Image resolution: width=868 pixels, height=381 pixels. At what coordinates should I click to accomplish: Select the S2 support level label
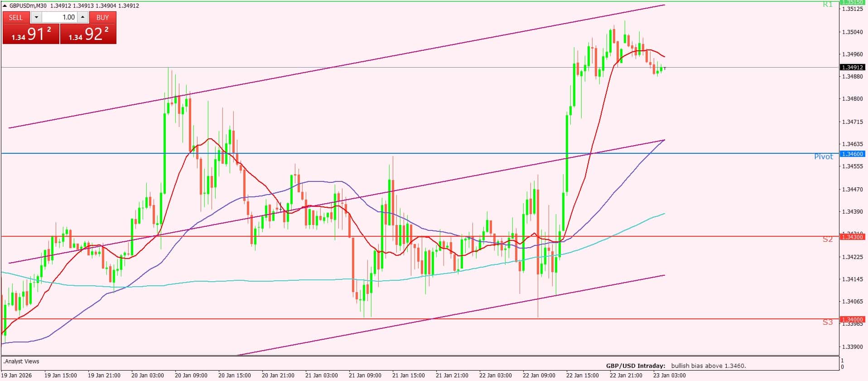click(x=828, y=239)
